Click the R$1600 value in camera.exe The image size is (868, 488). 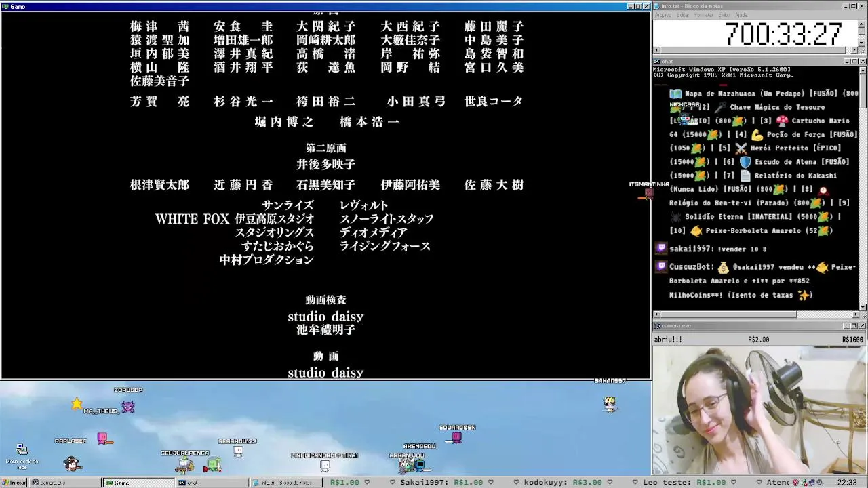pyautogui.click(x=852, y=340)
